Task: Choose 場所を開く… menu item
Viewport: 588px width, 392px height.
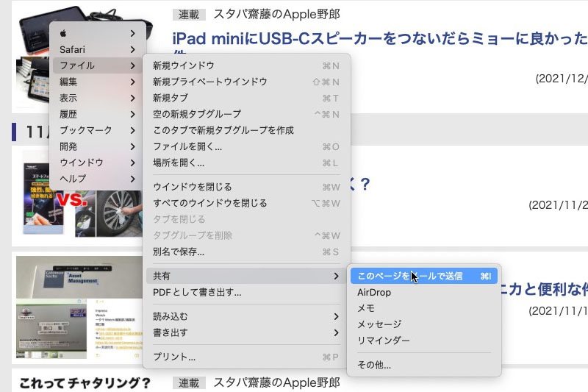Action: point(246,163)
